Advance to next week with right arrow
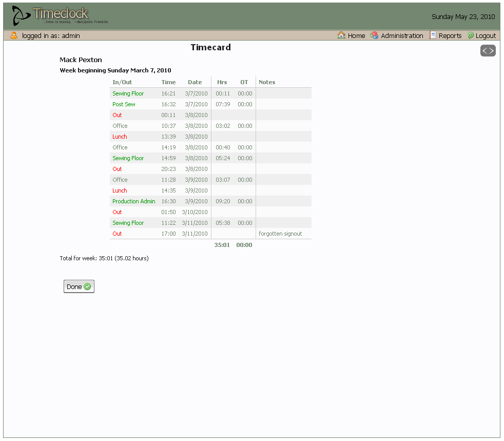504x441 pixels. 492,51
